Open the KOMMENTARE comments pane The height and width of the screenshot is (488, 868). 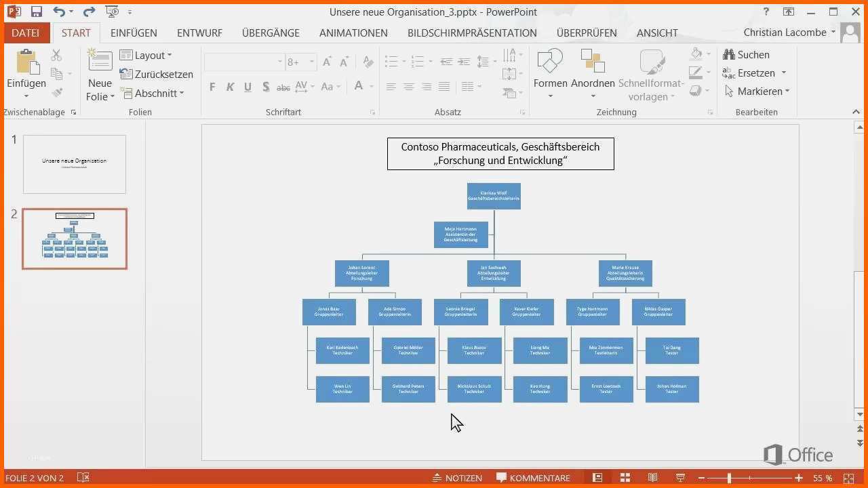(533, 478)
